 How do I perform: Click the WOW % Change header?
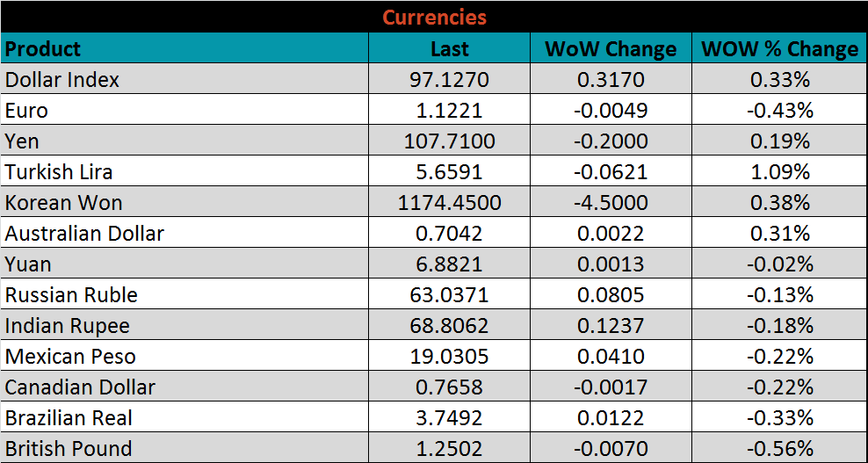(x=779, y=49)
